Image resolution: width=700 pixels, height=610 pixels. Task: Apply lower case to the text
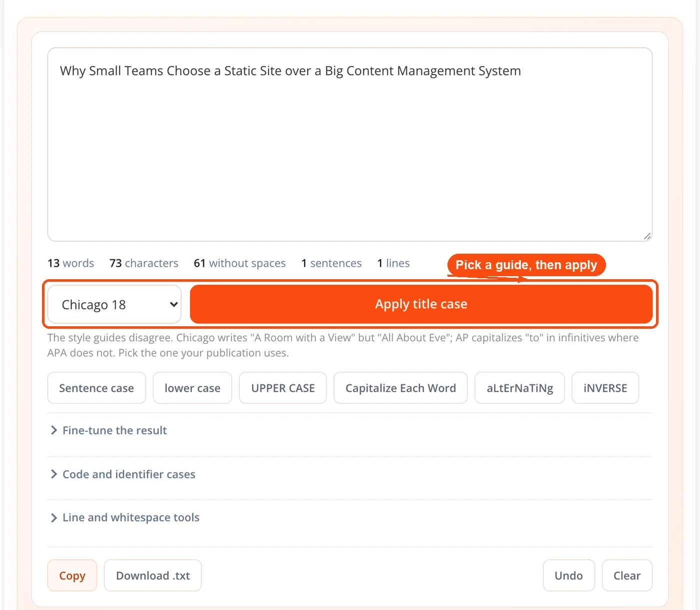[192, 388]
